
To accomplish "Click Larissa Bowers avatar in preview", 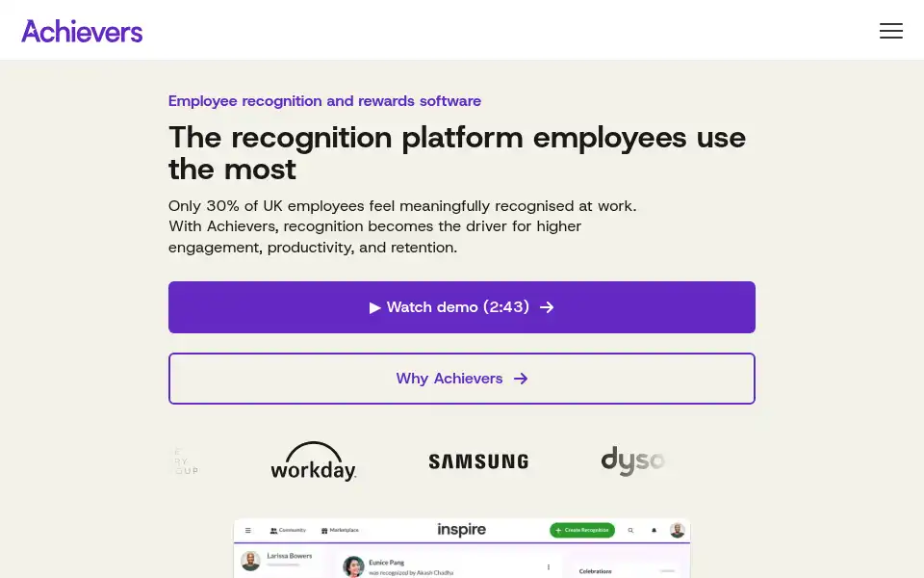I will tap(250, 561).
